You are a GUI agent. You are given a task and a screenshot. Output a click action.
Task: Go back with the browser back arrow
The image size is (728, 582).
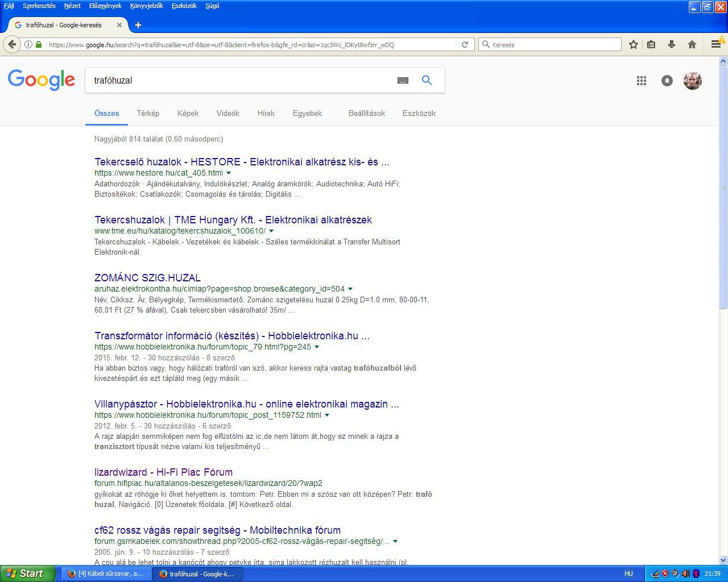point(12,44)
